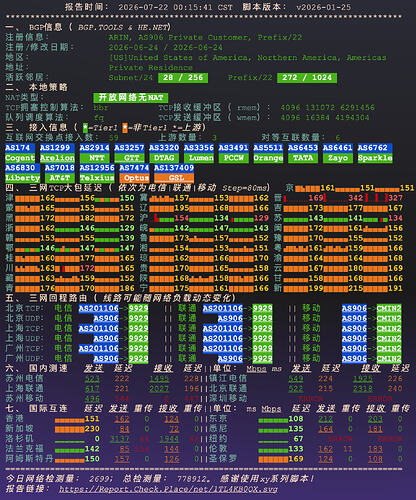Select the GTT provider label
This screenshot has height=500, width=416.
129,158
